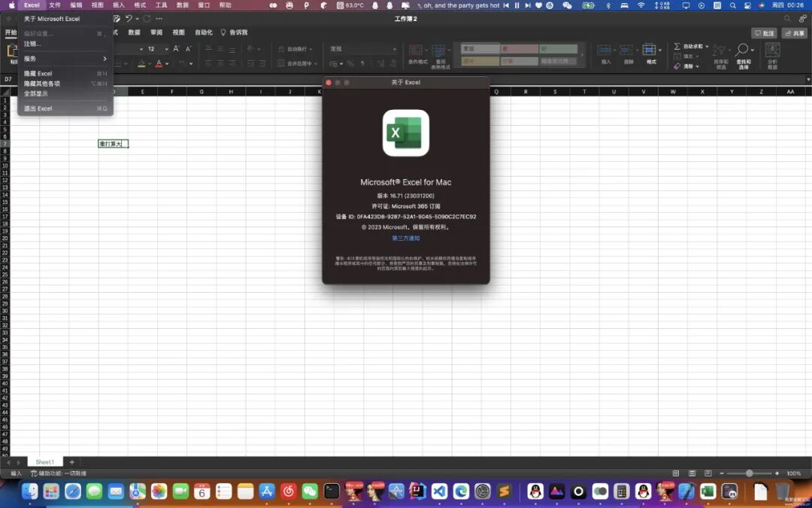Switch to the 视图 ribbon tab
Screen dimensions: 812x508
coord(179,32)
